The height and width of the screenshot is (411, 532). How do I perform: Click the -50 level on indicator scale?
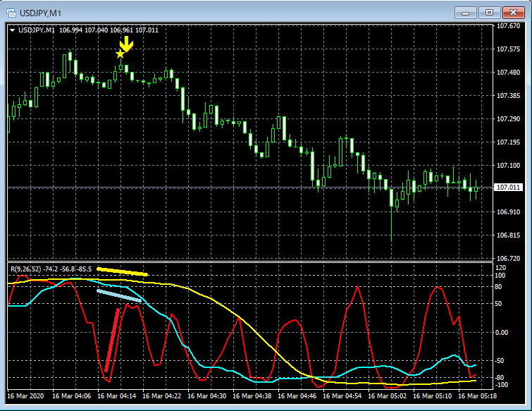(x=499, y=361)
